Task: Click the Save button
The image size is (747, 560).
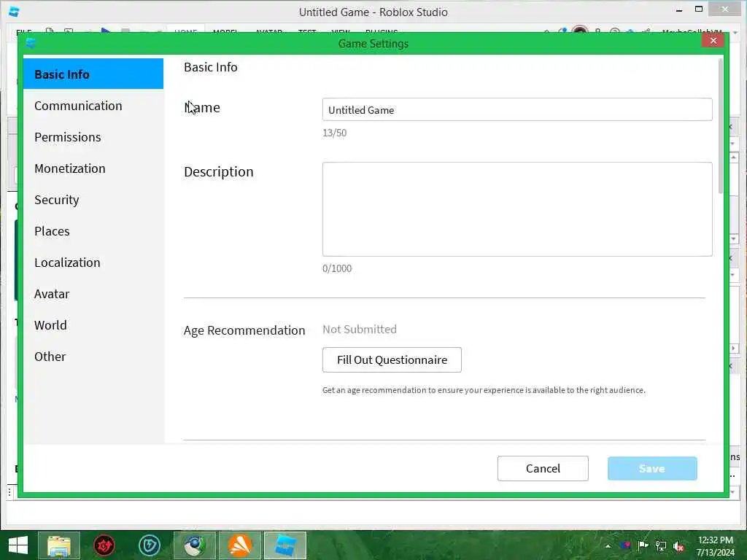Action: coord(652,469)
